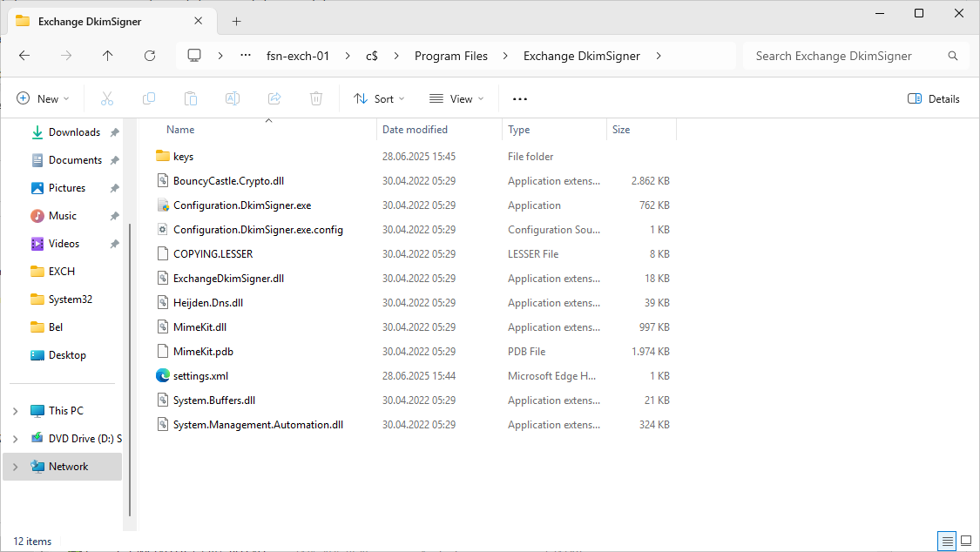Expand This PC tree node

click(x=16, y=411)
